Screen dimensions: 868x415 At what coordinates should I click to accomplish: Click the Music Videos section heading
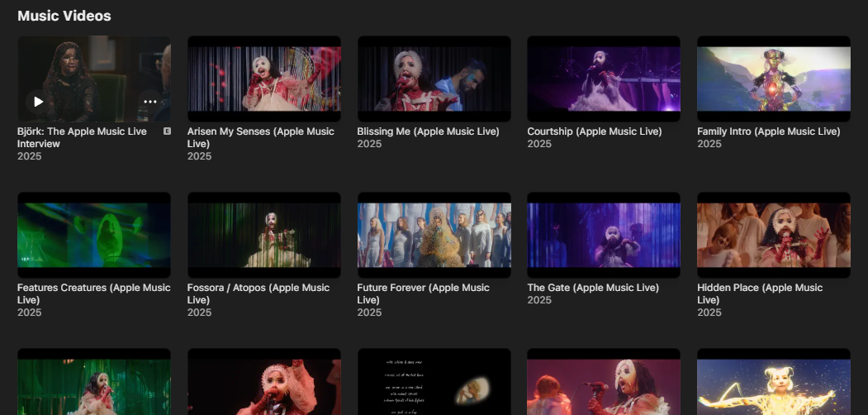tap(64, 16)
